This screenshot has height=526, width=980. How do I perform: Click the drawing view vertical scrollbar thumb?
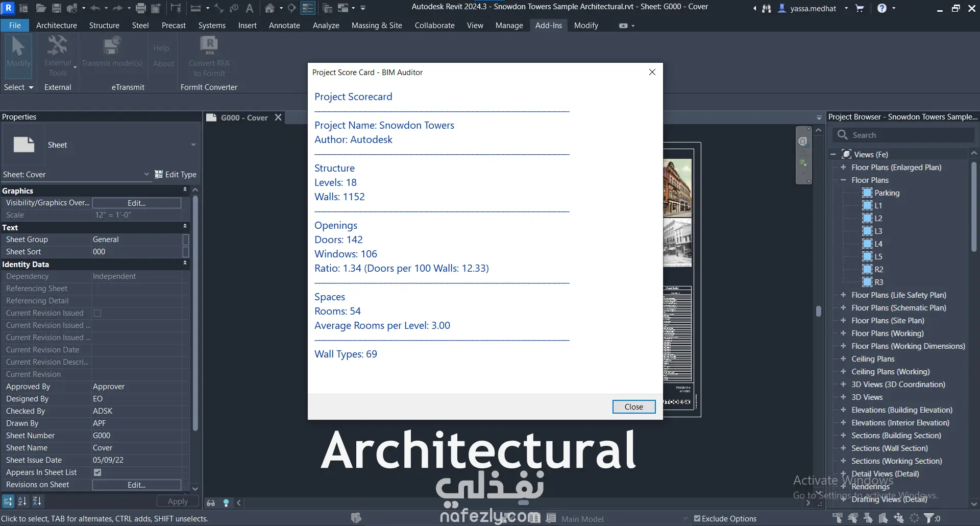tap(819, 311)
